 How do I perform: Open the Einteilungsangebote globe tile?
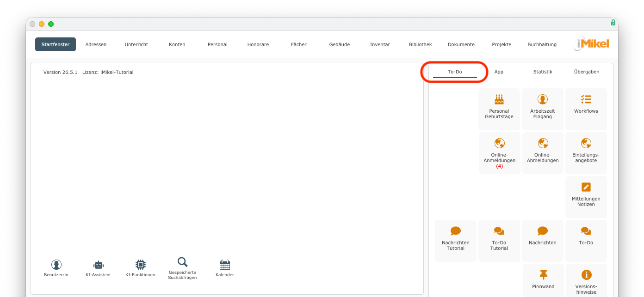(586, 153)
